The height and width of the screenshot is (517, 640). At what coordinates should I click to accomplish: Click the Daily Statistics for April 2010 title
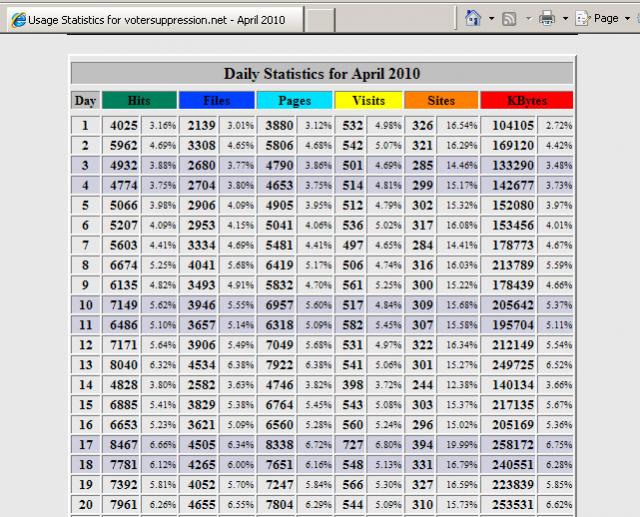[321, 73]
